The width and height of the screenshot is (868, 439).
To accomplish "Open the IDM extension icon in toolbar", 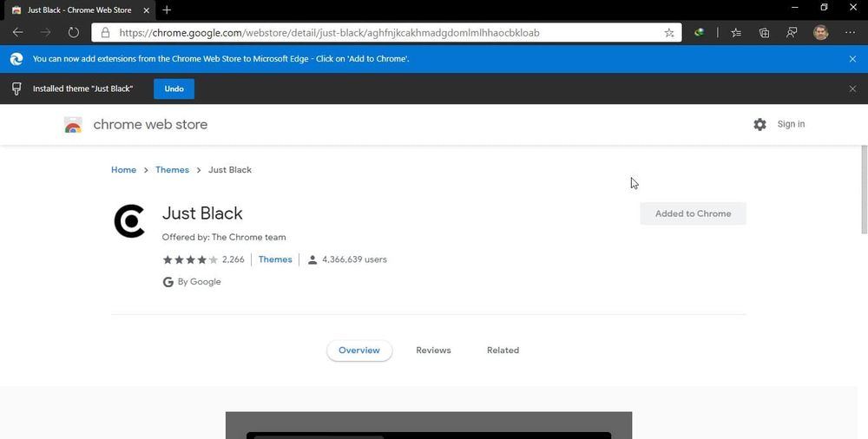I will coord(699,33).
